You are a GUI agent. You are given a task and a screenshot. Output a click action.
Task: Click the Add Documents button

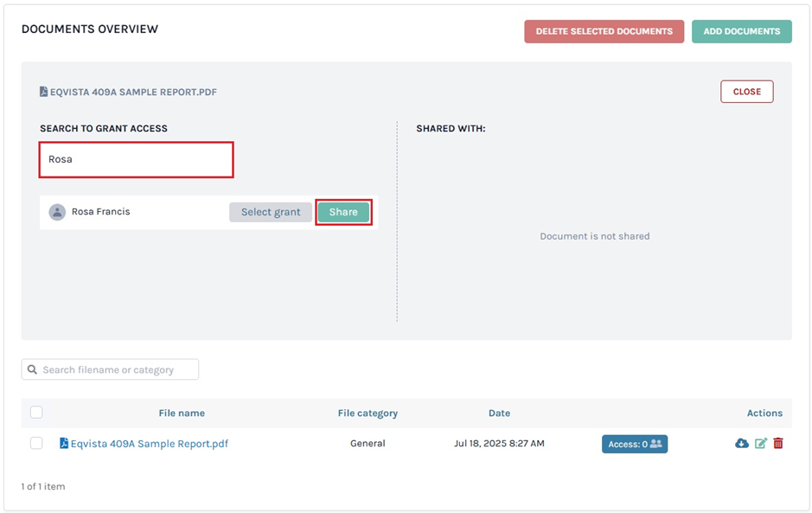pos(742,32)
